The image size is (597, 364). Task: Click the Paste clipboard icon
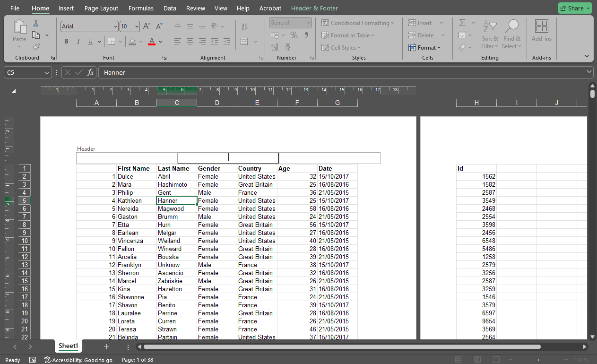[x=19, y=26]
